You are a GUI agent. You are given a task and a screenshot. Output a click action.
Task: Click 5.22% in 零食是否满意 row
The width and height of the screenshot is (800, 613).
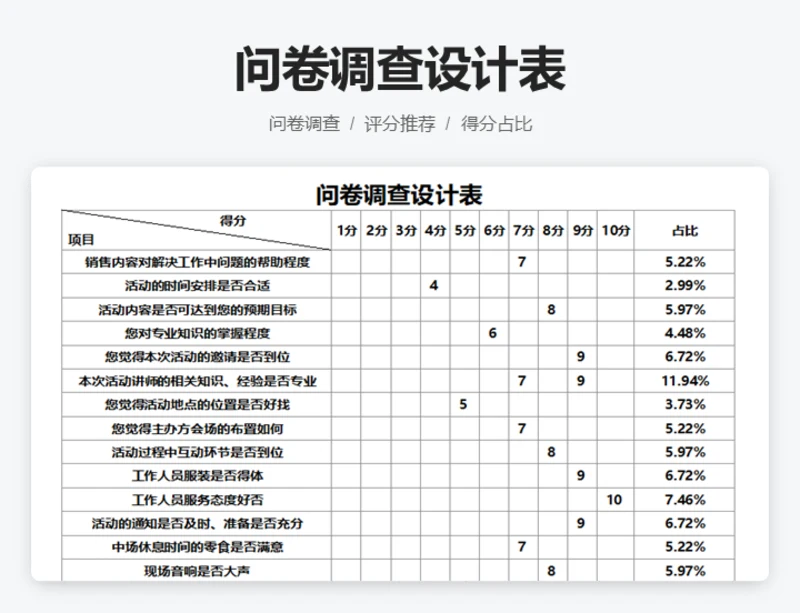[685, 547]
